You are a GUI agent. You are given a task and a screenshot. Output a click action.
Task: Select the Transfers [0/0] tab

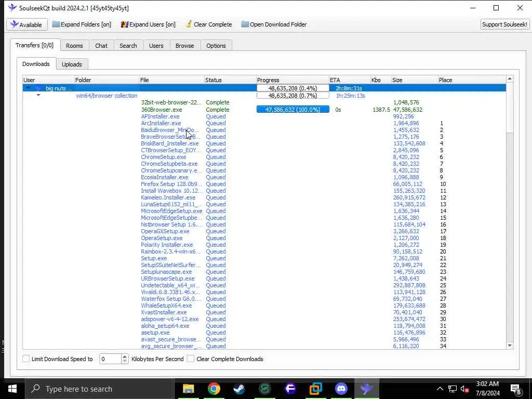[x=35, y=45]
